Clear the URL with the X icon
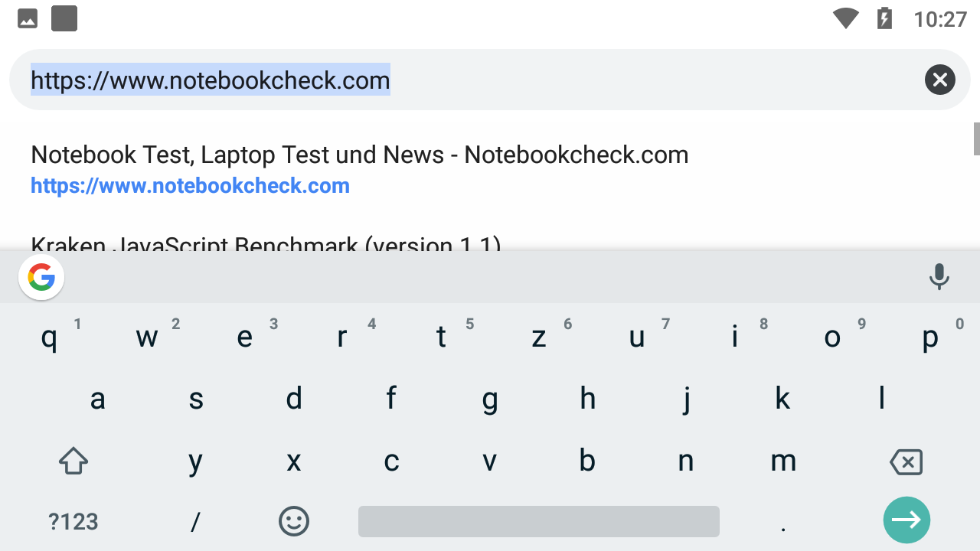The image size is (980, 551). point(939,80)
